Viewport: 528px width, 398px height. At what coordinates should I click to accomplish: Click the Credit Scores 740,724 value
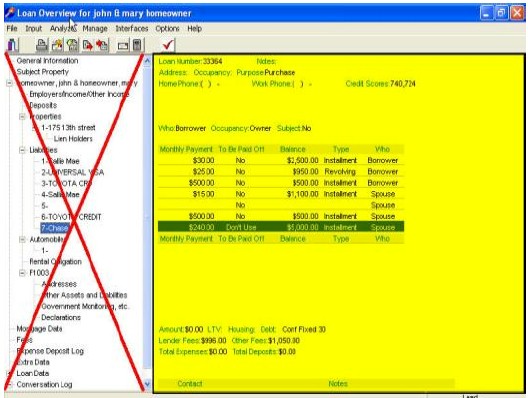pos(402,84)
